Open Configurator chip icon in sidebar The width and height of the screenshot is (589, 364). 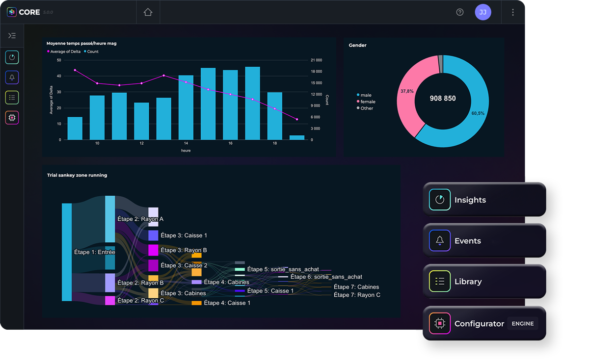[12, 118]
